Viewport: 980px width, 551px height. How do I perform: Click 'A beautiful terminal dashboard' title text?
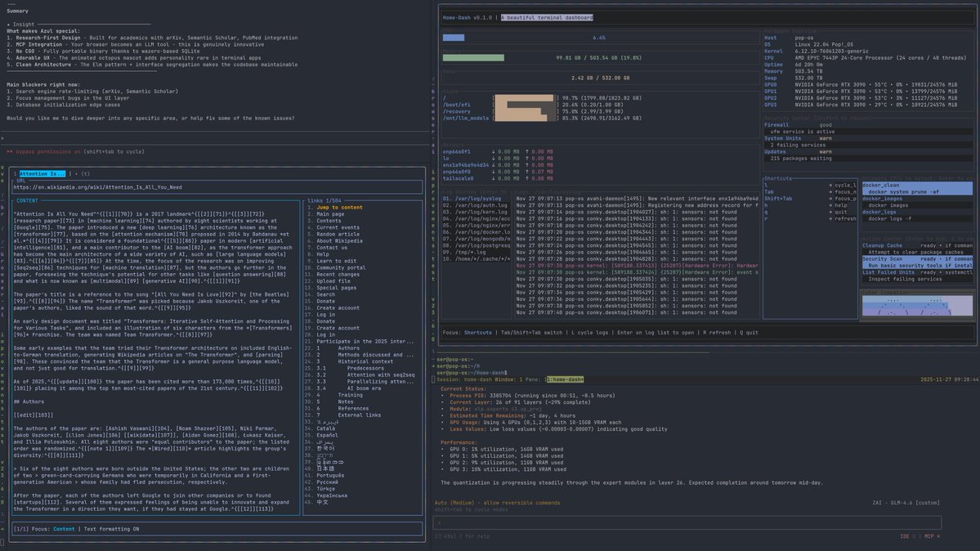tap(547, 17)
